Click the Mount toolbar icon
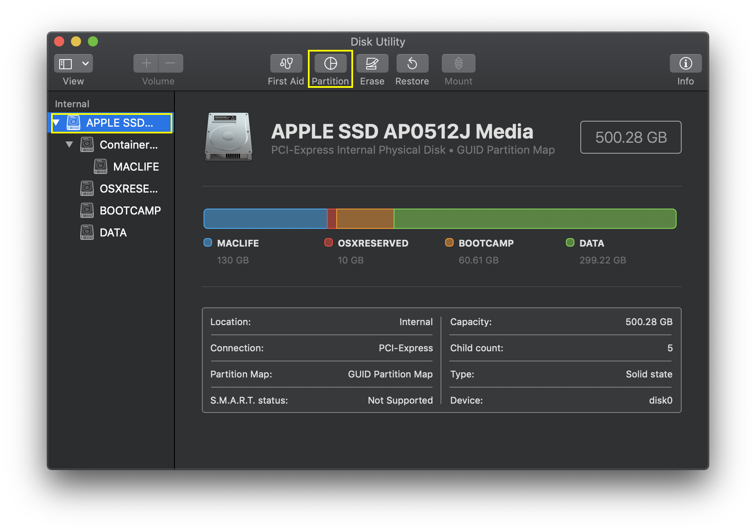 (458, 64)
